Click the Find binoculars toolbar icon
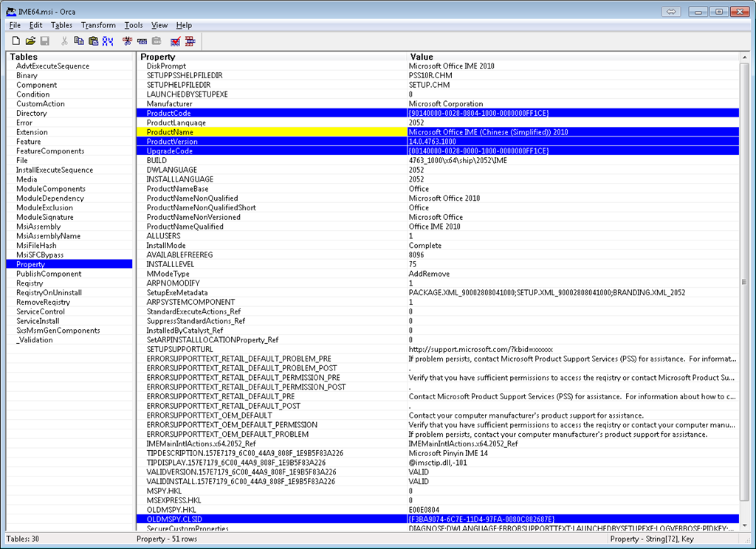This screenshot has width=756, height=549. point(108,41)
